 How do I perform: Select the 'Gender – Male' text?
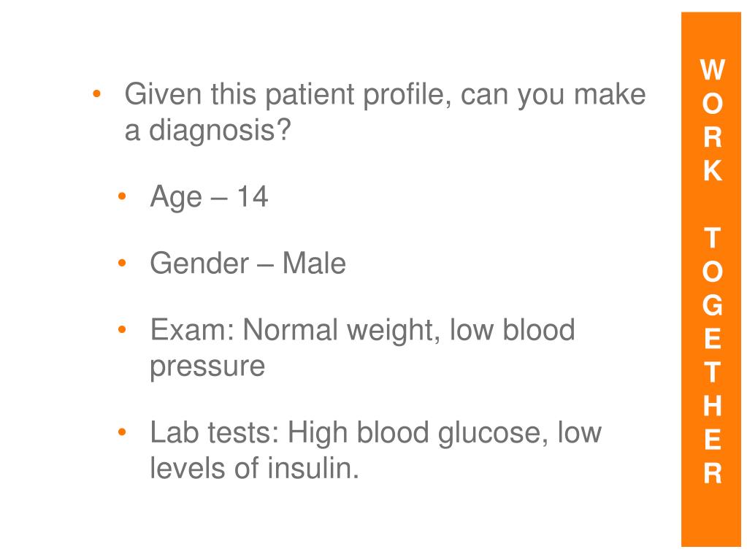(248, 264)
